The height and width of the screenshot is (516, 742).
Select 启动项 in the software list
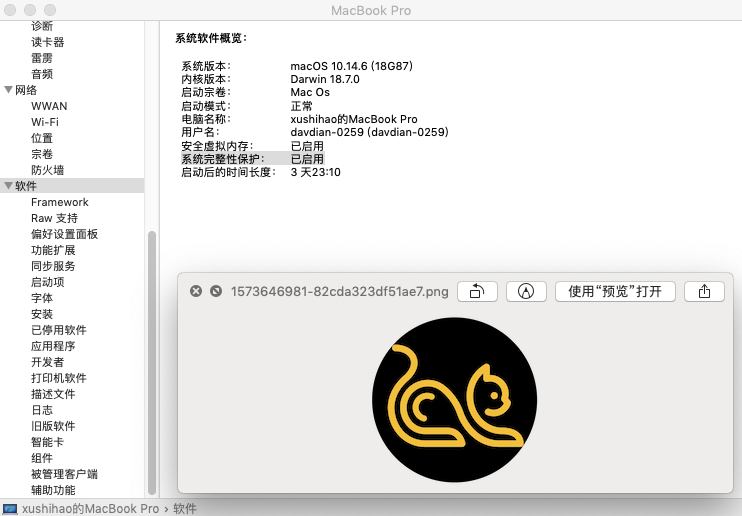point(47,282)
